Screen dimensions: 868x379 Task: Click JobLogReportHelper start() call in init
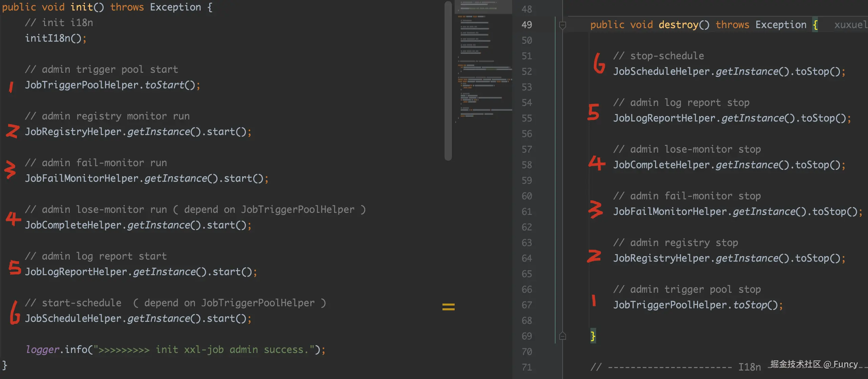coord(140,272)
